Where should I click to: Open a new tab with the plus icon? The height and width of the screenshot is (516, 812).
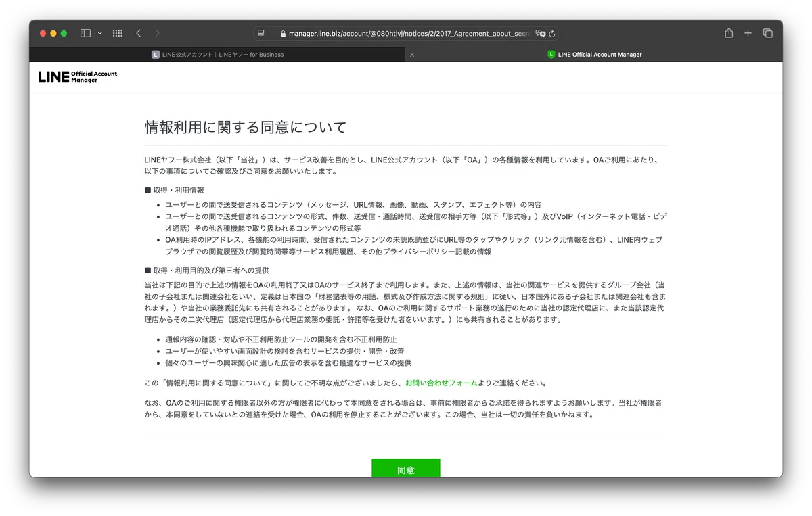748,33
